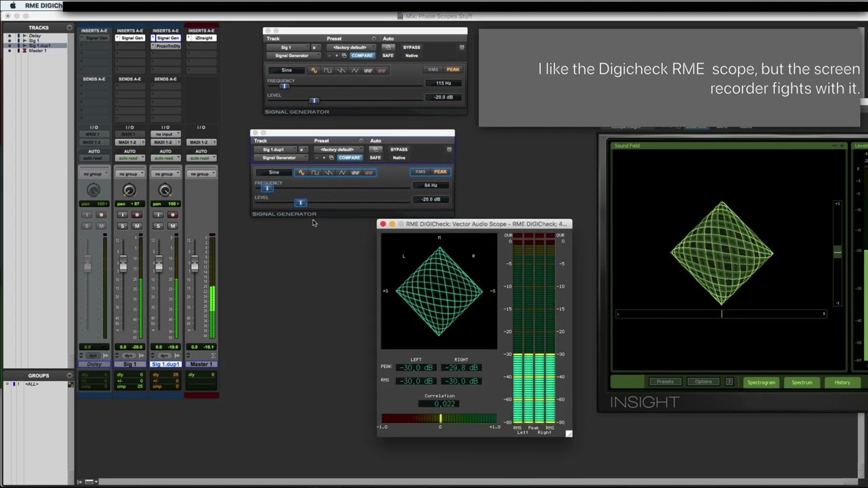Select sawtooth waveform in Sig 1 Signal Generator
The height and width of the screenshot is (488, 868).
(x=341, y=70)
